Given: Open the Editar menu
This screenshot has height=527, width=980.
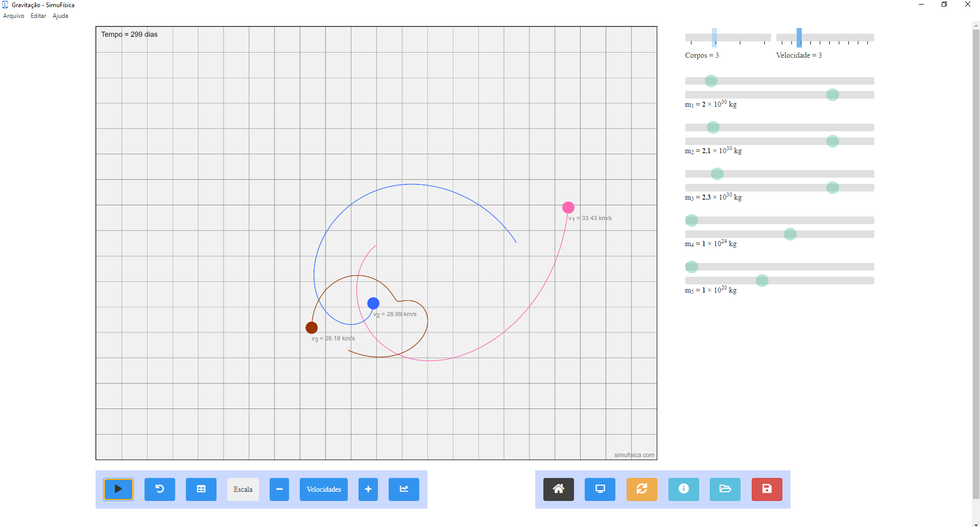Looking at the screenshot, I should pyautogui.click(x=38, y=16).
